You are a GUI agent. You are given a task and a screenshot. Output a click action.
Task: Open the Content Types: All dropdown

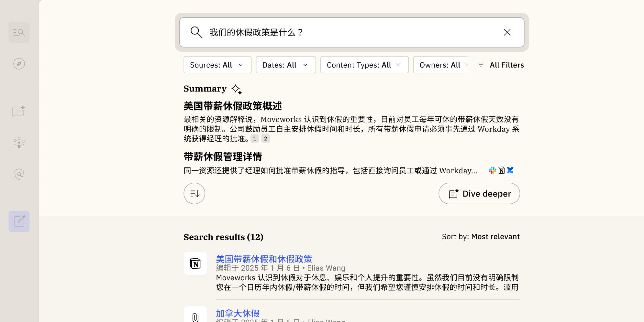tap(364, 65)
